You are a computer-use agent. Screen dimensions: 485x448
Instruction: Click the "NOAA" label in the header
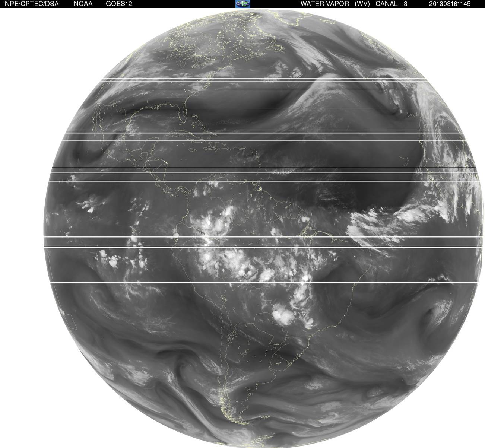coord(83,4)
